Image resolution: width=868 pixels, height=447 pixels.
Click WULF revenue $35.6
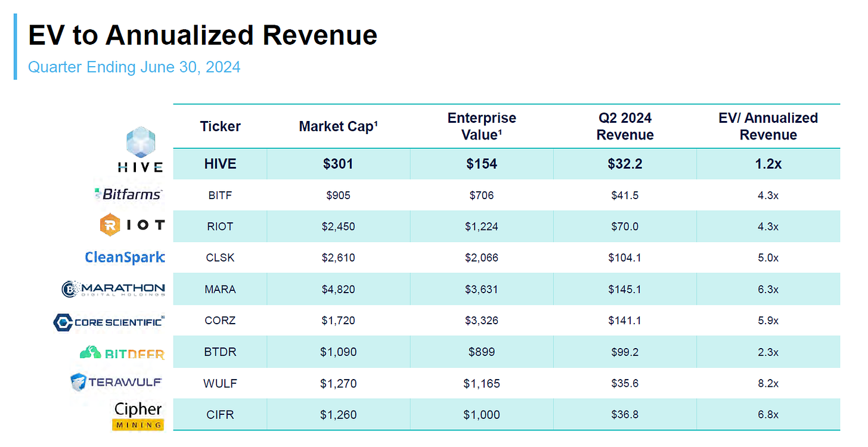click(625, 383)
